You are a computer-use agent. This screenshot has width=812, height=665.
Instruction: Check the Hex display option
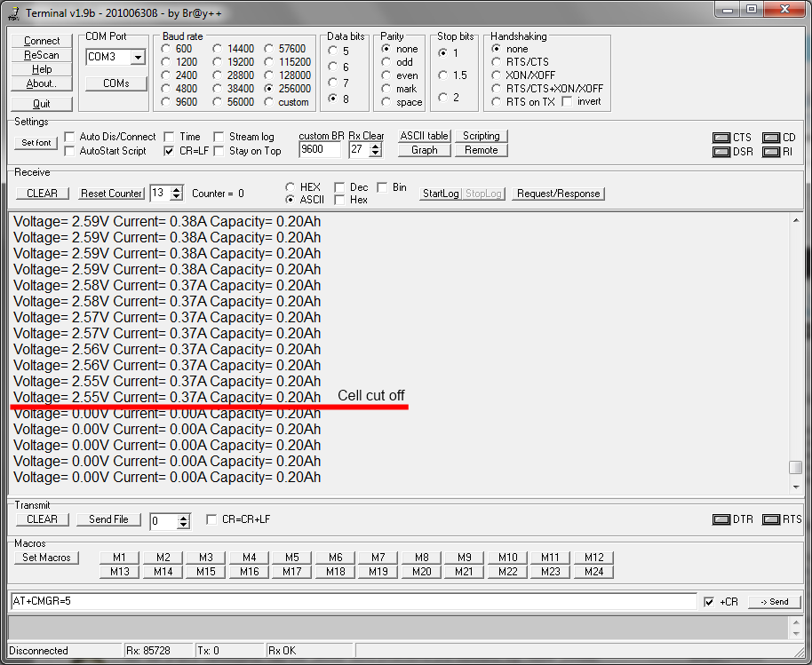(x=339, y=201)
